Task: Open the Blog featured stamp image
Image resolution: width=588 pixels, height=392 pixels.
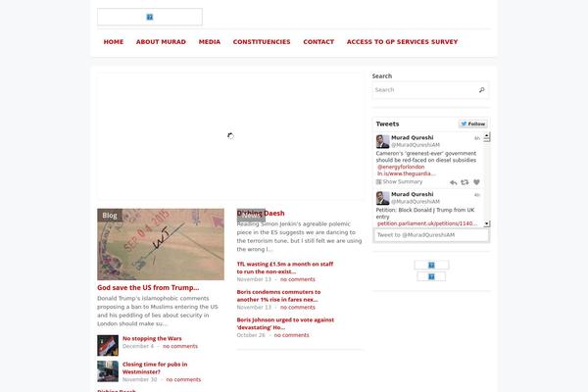Action: point(161,244)
